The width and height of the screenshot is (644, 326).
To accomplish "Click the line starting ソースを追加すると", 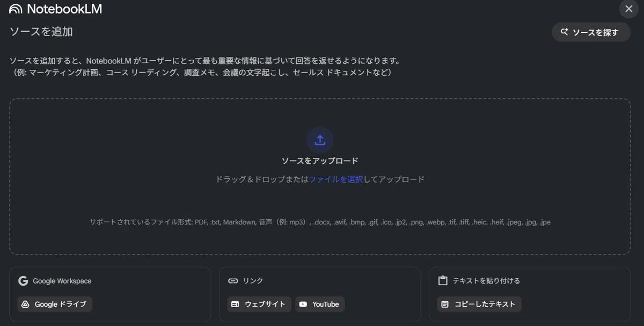I will (x=205, y=61).
